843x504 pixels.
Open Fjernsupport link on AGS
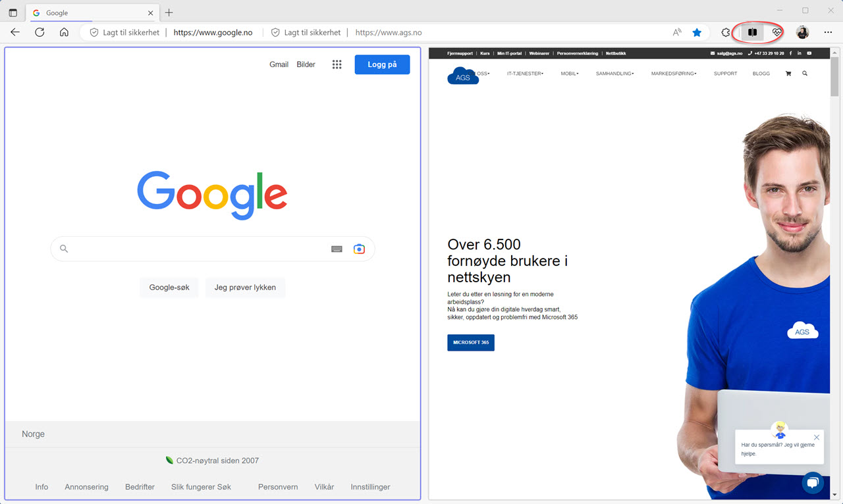[460, 53]
